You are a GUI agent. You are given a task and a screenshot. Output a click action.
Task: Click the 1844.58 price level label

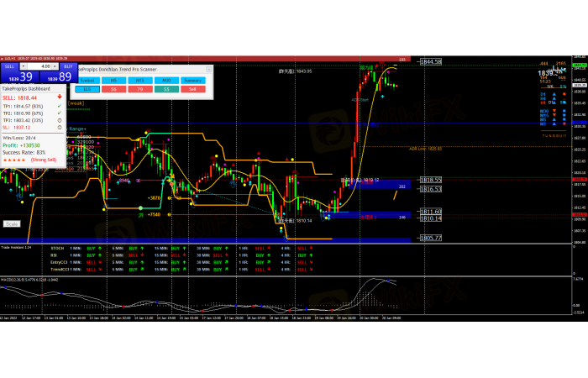pos(431,63)
